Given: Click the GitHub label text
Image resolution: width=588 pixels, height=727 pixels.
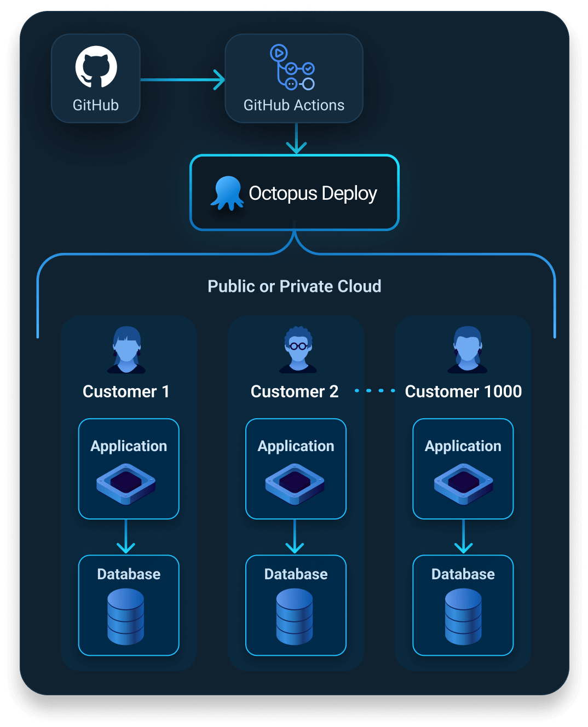Looking at the screenshot, I should tap(96, 105).
